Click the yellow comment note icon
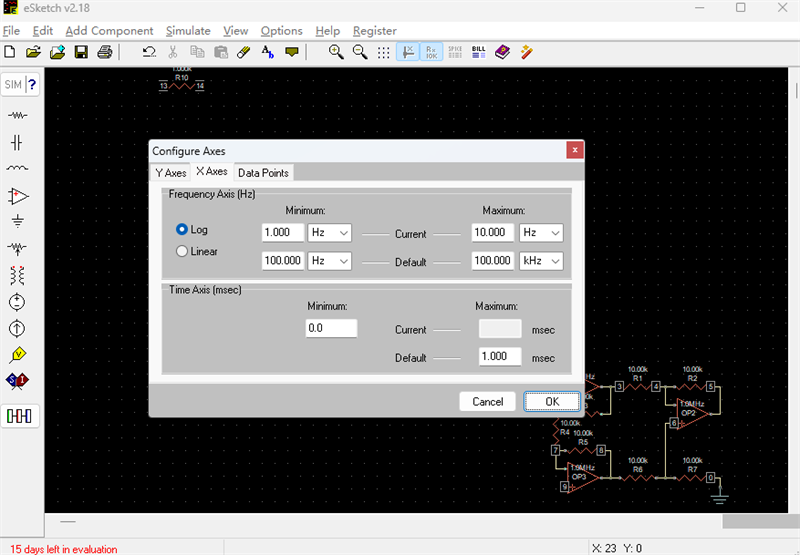The width and height of the screenshot is (800, 555). click(x=291, y=52)
